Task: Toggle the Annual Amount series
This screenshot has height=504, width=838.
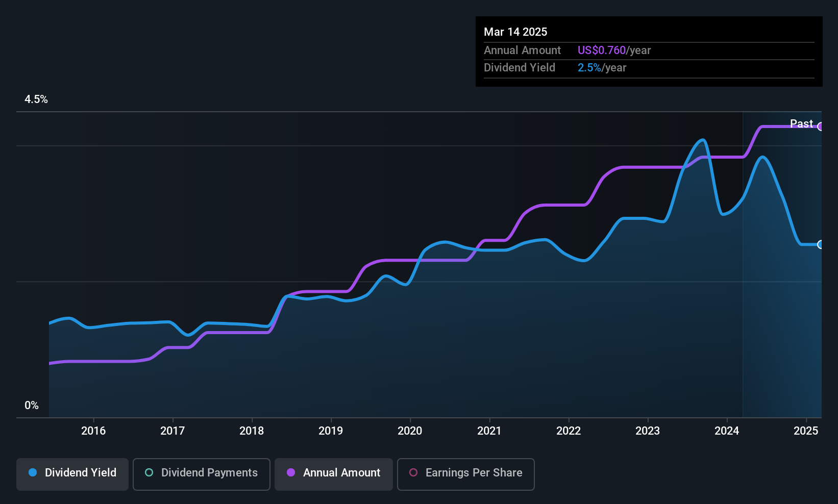Action: [334, 474]
